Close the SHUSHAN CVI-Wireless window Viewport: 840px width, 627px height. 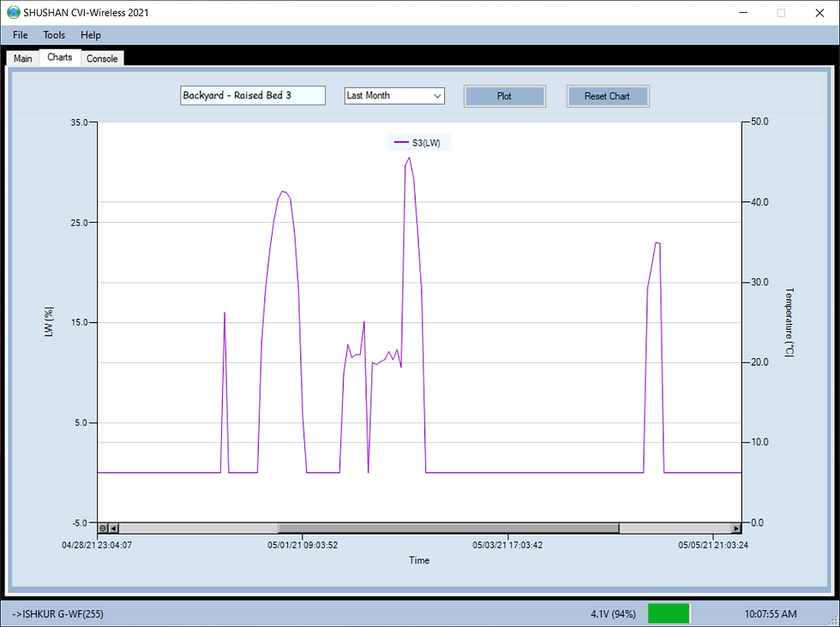[819, 13]
